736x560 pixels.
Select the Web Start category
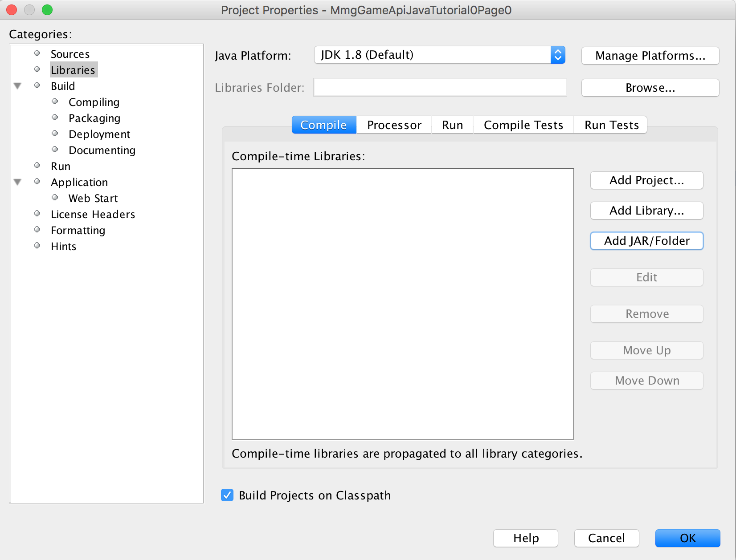click(x=93, y=198)
